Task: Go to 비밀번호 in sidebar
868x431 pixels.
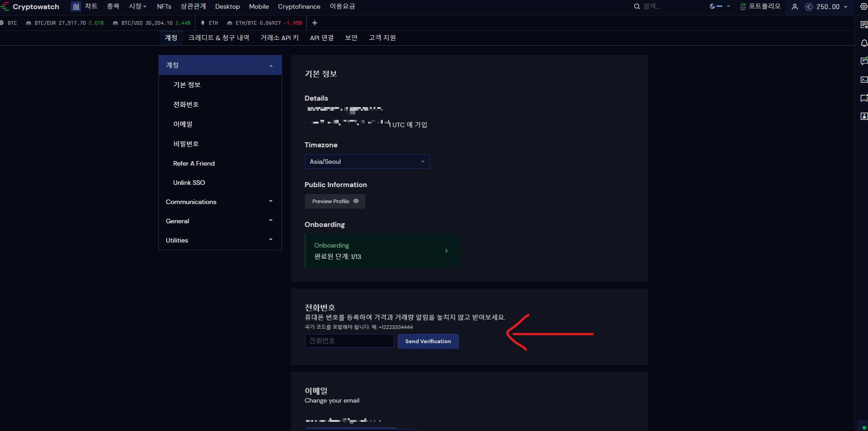Action: point(186,144)
